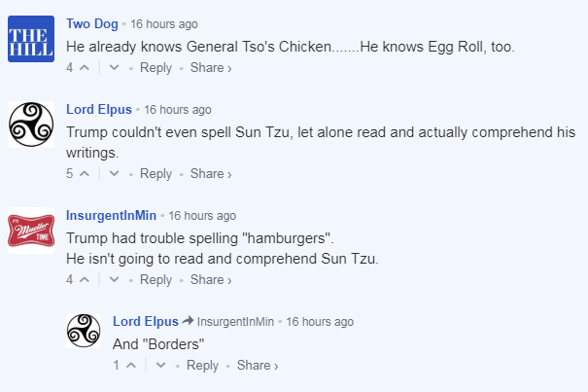
Task: Go to parent comment author InsurgentInMin in reply
Action: [x=235, y=321]
